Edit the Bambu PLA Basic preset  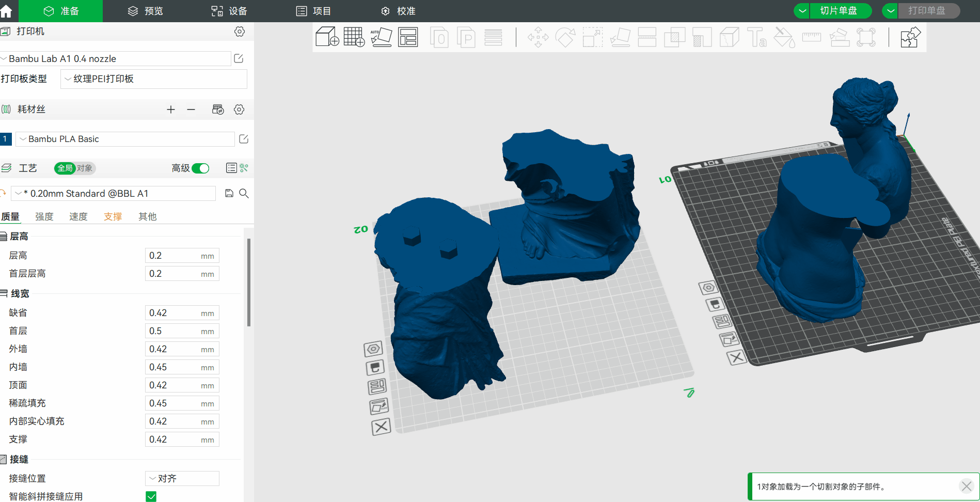click(x=244, y=139)
